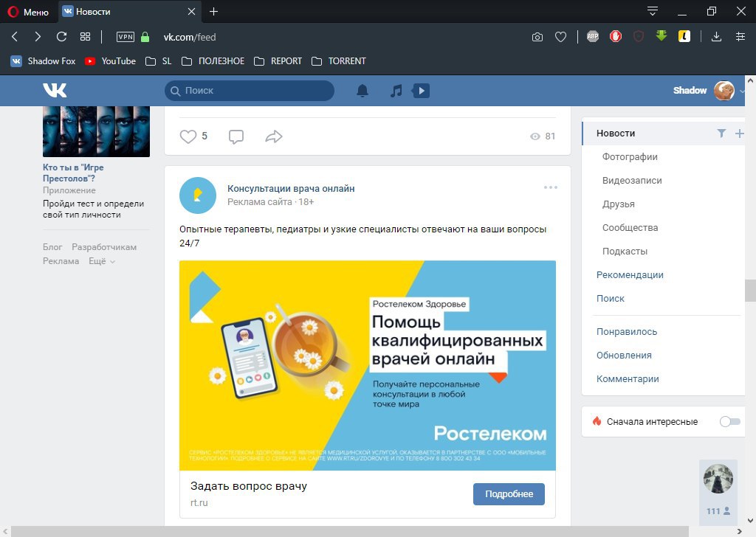Open the red stop-hand blocker extension
The height and width of the screenshot is (537, 756).
pyautogui.click(x=616, y=36)
